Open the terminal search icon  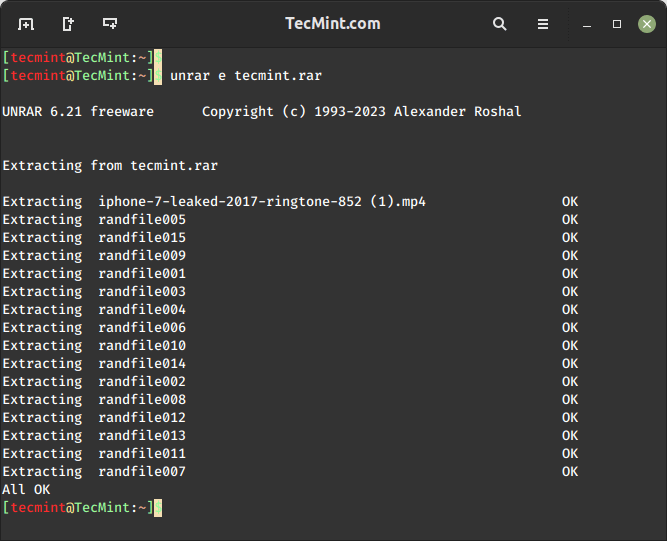(499, 24)
